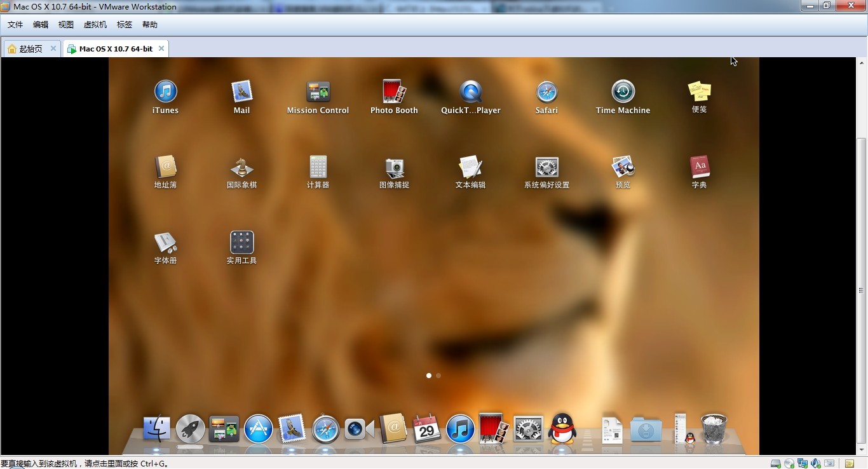
Task: Click message log icon in status bar
Action: 850,463
